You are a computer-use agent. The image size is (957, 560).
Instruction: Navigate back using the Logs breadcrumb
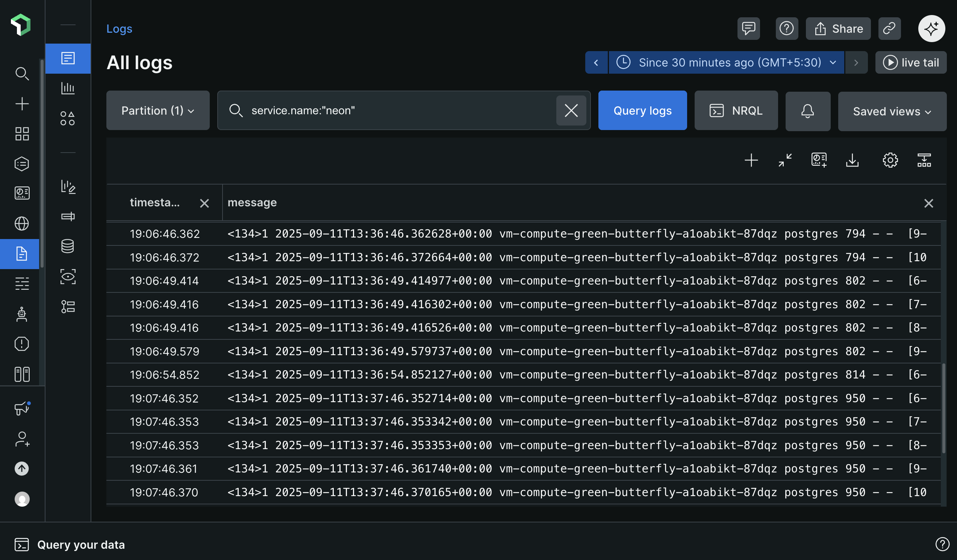tap(119, 29)
